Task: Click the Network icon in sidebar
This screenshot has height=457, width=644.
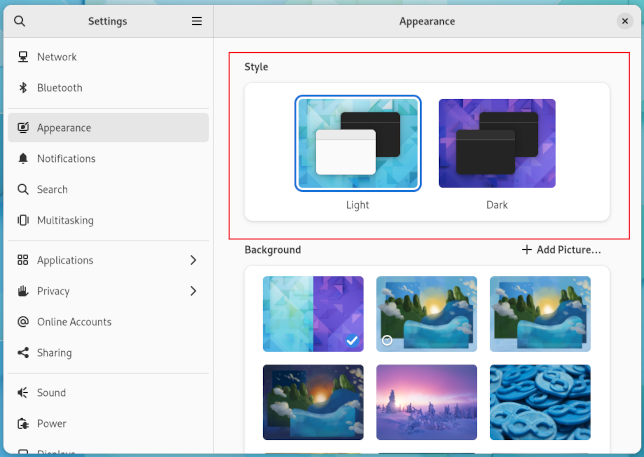Action: (23, 57)
